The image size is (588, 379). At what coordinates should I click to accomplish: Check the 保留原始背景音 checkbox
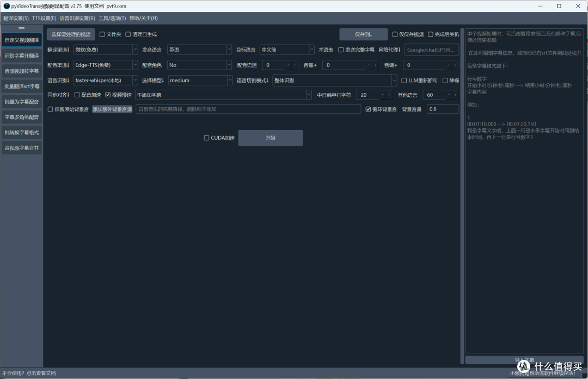point(50,109)
